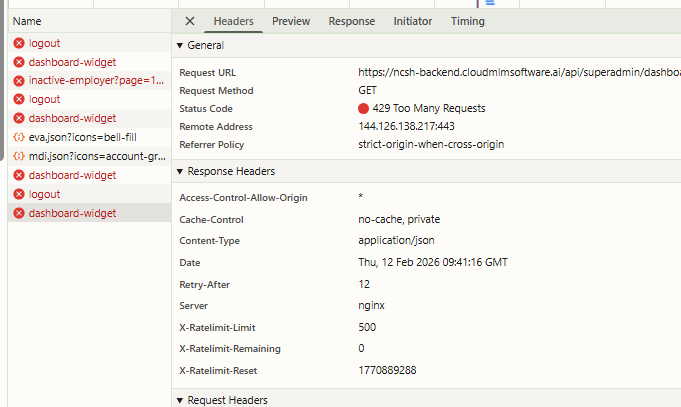Switch to the Preview tab
The height and width of the screenshot is (407, 681).
click(x=291, y=21)
